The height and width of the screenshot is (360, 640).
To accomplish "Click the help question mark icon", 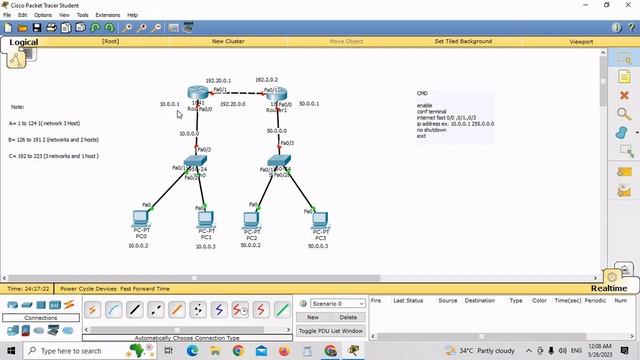I will tap(631, 27).
